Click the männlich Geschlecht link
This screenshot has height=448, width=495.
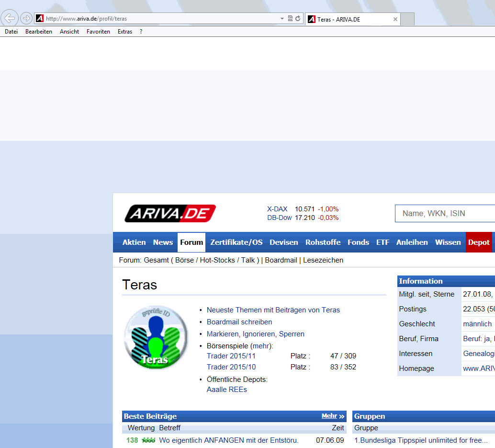pyautogui.click(x=477, y=324)
